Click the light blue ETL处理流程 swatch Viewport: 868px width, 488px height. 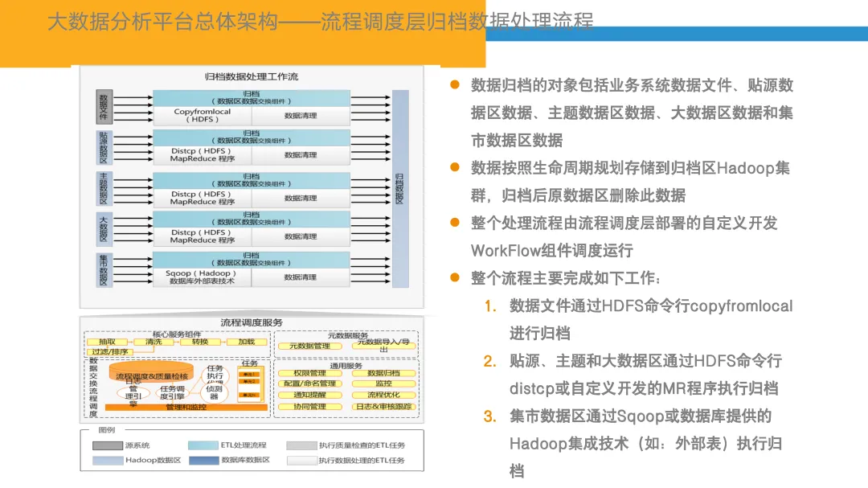[203, 445]
